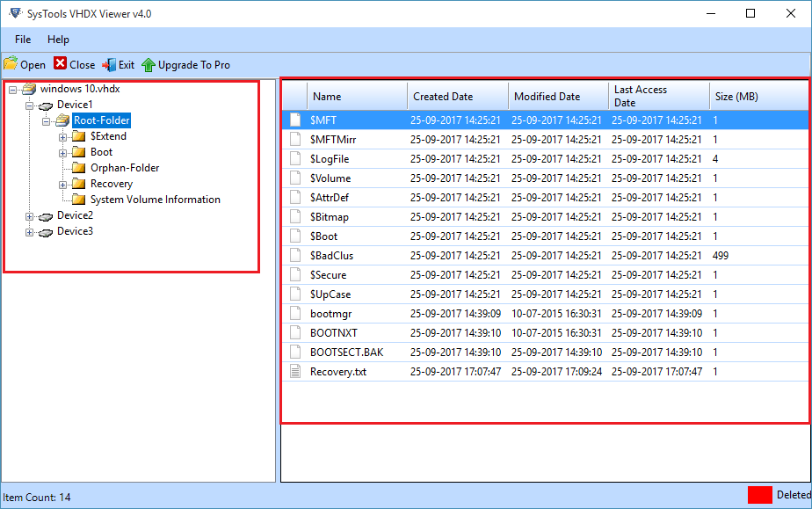Click the file icon beside bootmgr

(295, 313)
